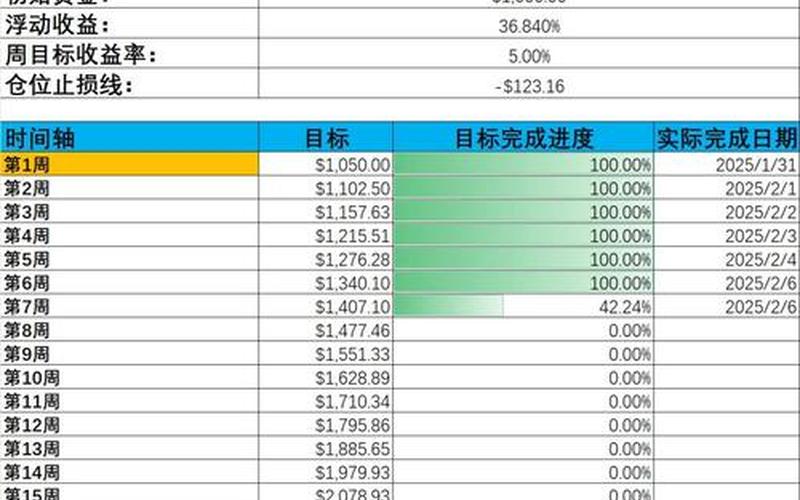This screenshot has height=500, width=800.
Task: Click the $1,157.63 target cell
Action: click(x=326, y=211)
